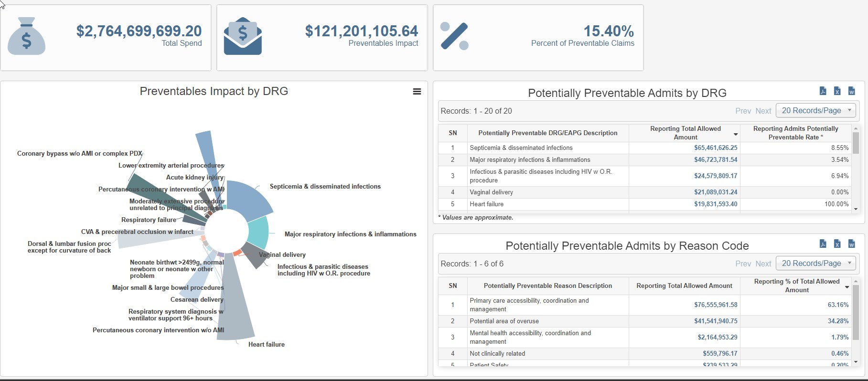
Task: Click the 100.00% Heart failure preventable rate
Action: click(837, 204)
